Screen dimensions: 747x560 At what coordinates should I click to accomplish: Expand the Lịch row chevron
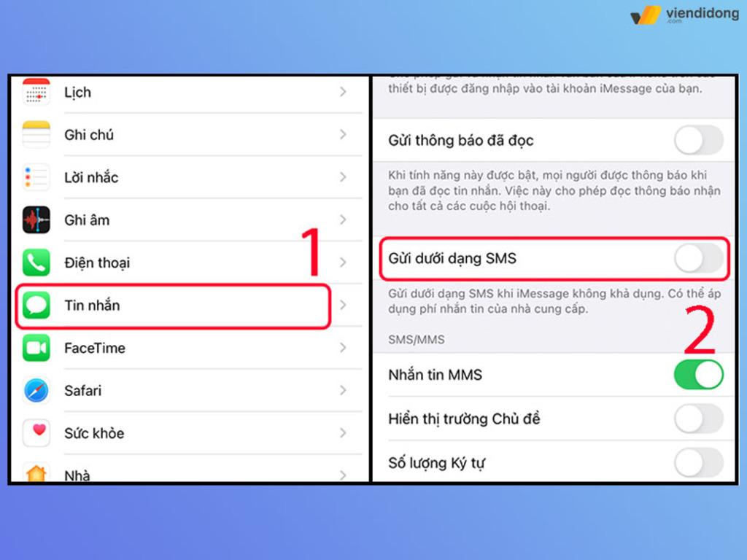[x=343, y=93]
